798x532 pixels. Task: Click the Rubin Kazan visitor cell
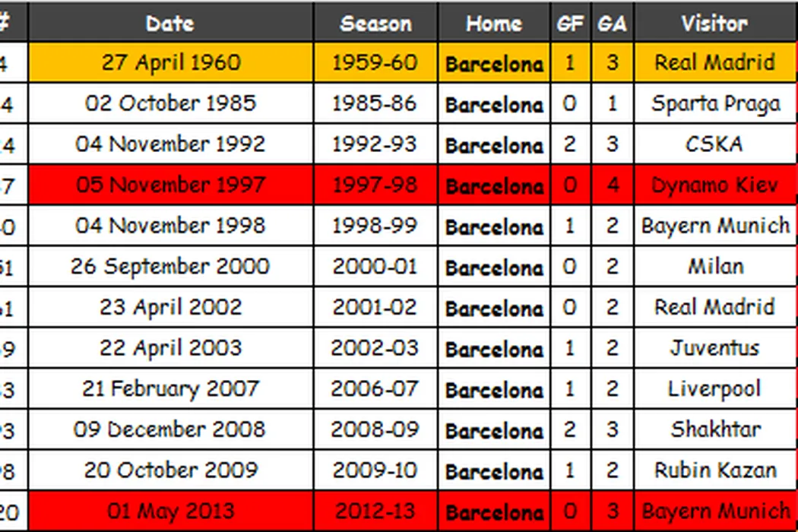(714, 470)
